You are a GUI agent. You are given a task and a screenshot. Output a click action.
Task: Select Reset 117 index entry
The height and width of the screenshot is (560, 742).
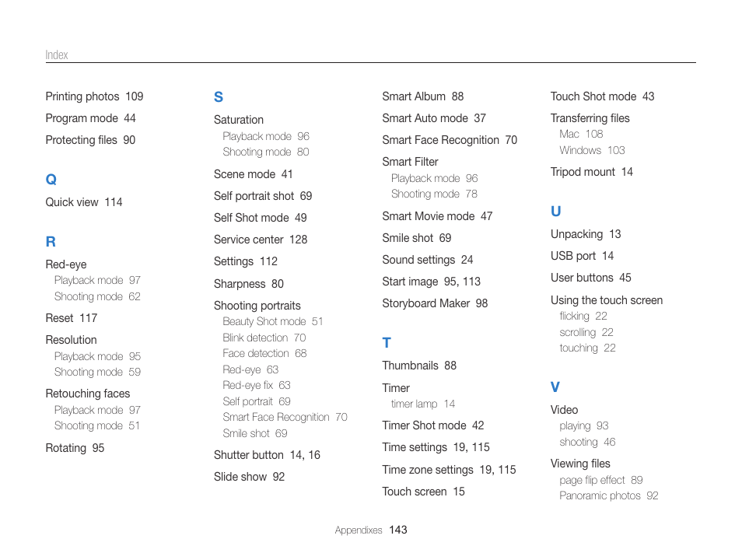coord(72,318)
